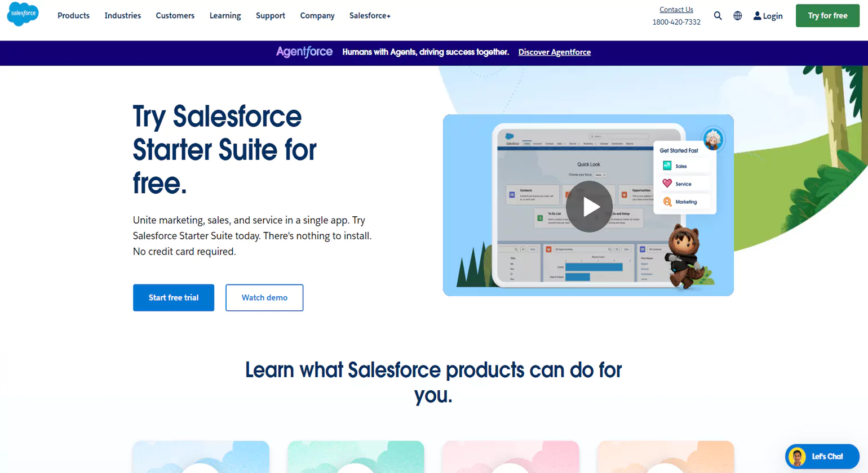The image size is (868, 473).
Task: Click the Salesforce cloud logo
Action: 23,15
